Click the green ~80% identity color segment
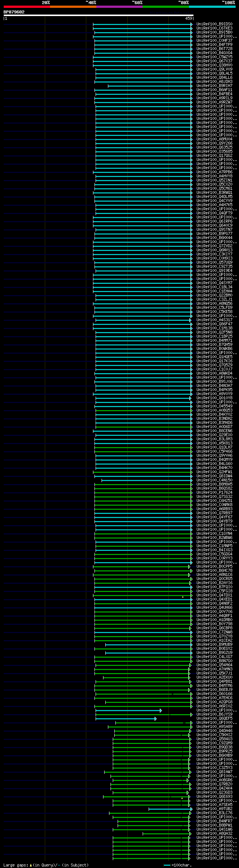The width and height of the screenshot is (239, 868). [166, 7]
